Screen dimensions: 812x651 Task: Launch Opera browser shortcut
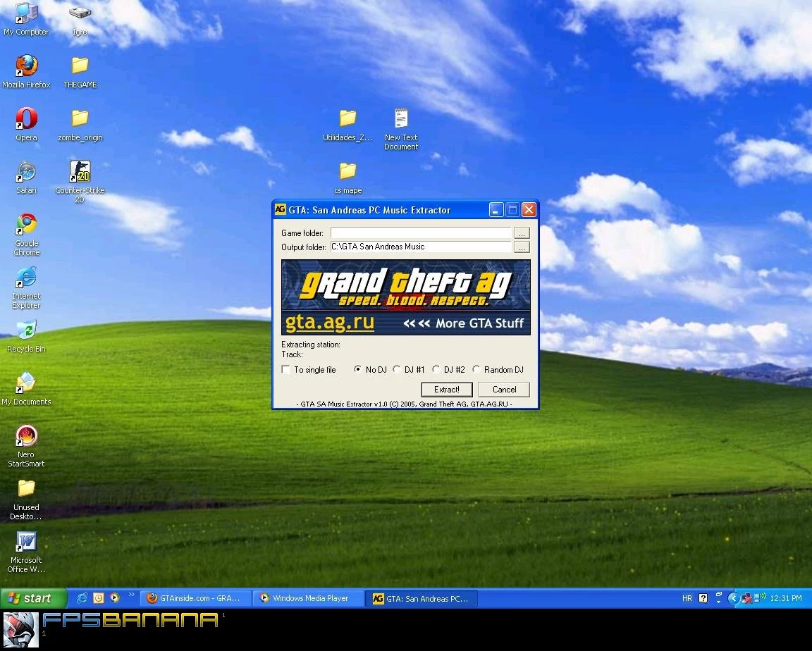(x=26, y=124)
